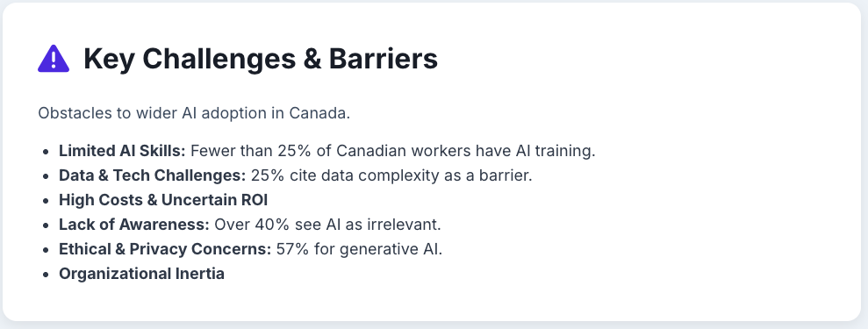This screenshot has height=329, width=868.
Task: Click the bullet before High Costs
Action: tap(46, 200)
